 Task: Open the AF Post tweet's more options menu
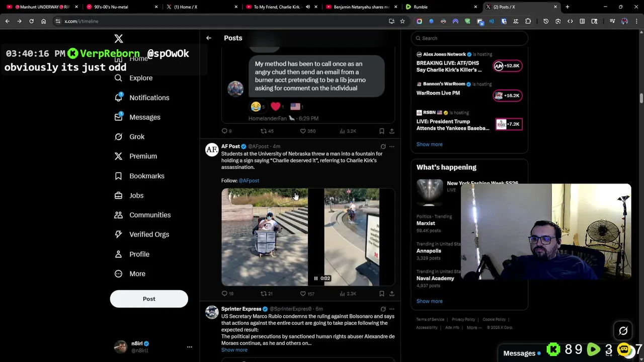(392, 147)
